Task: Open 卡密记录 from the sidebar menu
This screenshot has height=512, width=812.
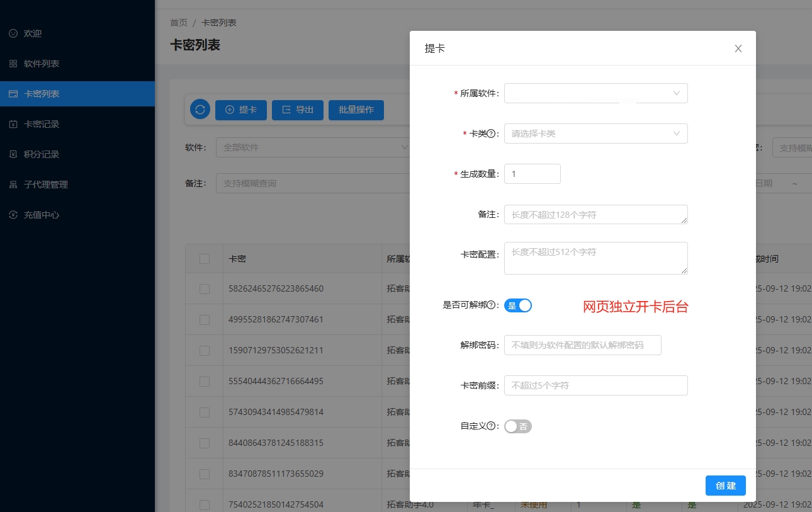Action: pos(42,124)
